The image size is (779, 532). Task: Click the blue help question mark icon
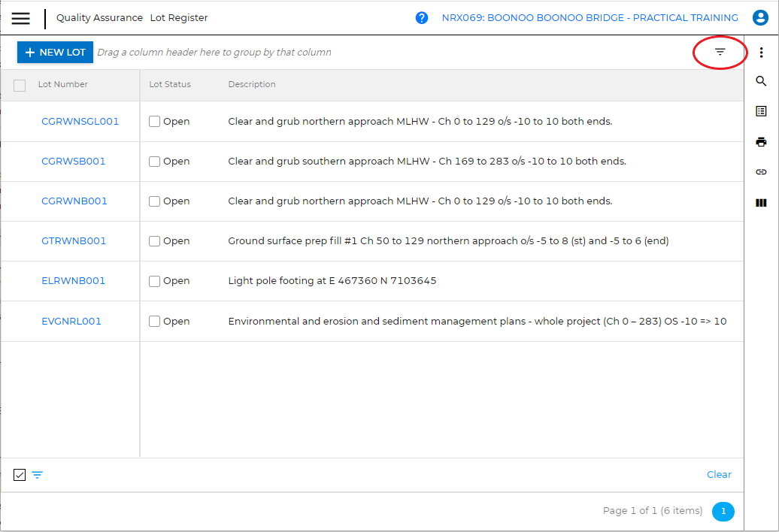click(x=422, y=18)
